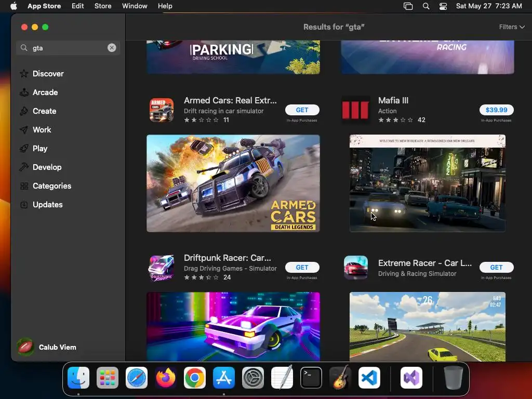Open the Apple menu
Image resolution: width=532 pixels, height=399 pixels.
click(14, 6)
